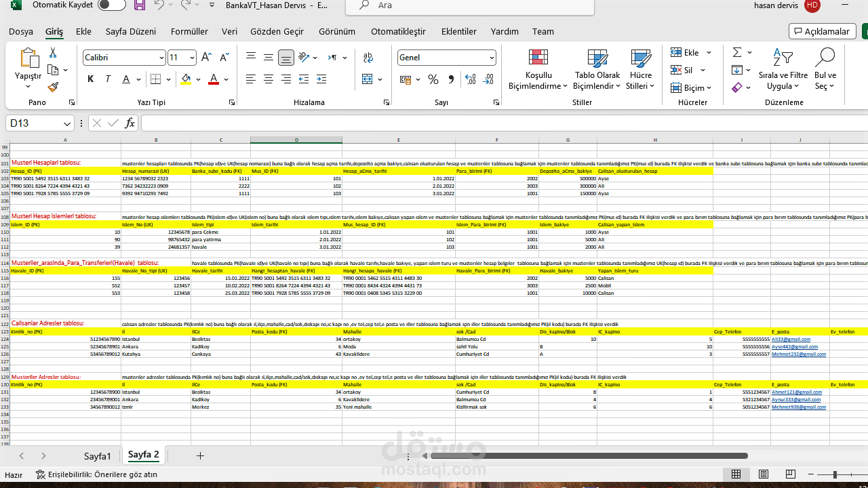
Task: Click the Undo arrow in title bar
Action: 160,5
